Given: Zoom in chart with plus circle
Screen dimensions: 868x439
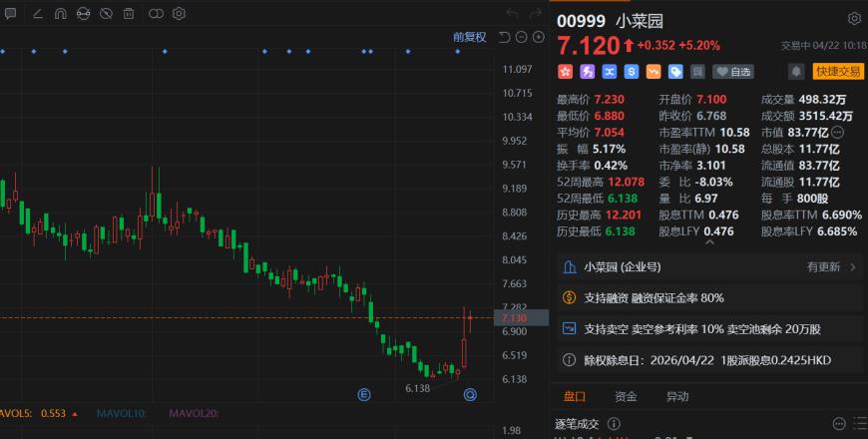Looking at the screenshot, I should click(x=538, y=37).
